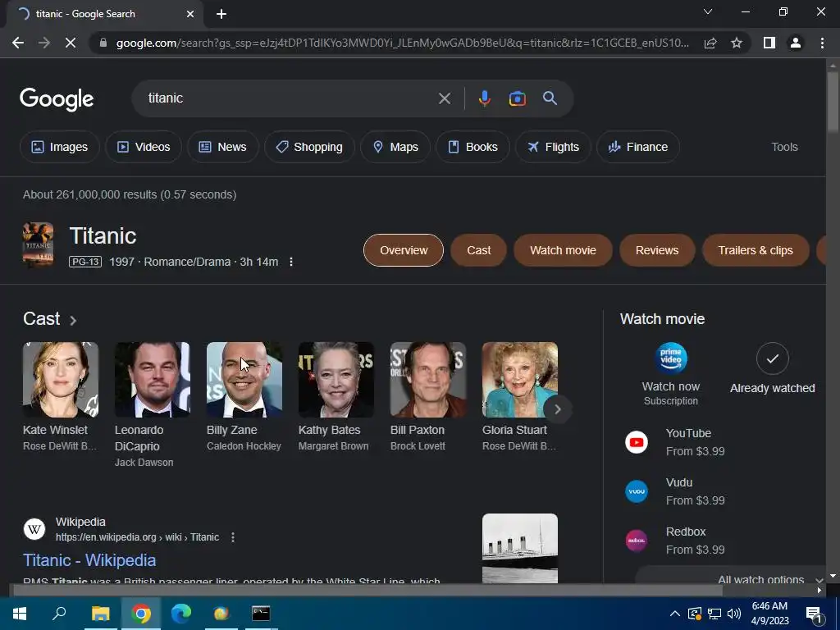
Task: Open Chrome three-dot menu
Action: tap(822, 43)
